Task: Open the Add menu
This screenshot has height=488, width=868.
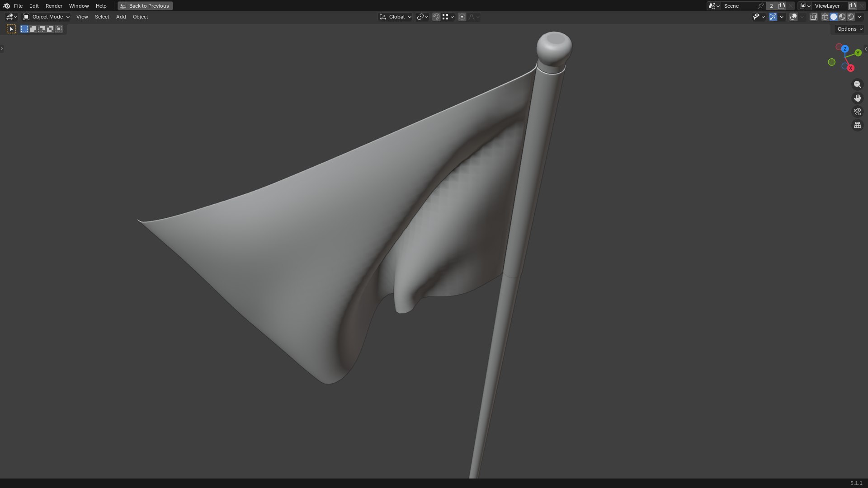Action: [x=121, y=17]
